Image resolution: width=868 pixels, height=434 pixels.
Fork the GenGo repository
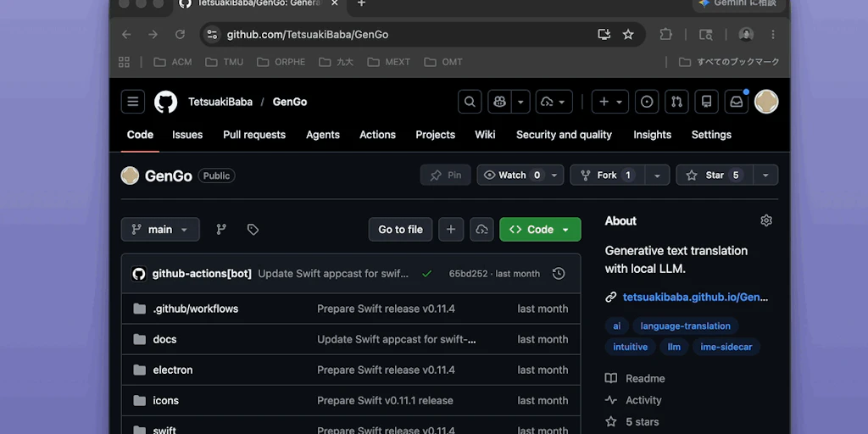[x=607, y=175]
